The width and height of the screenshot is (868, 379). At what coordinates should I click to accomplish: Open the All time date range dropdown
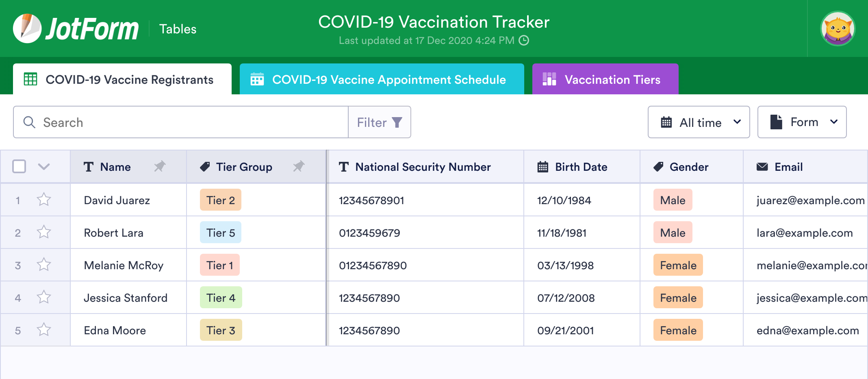pos(699,122)
